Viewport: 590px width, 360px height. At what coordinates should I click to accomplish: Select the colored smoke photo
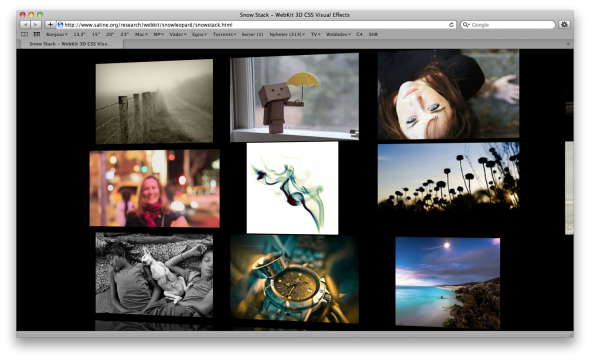click(x=292, y=188)
